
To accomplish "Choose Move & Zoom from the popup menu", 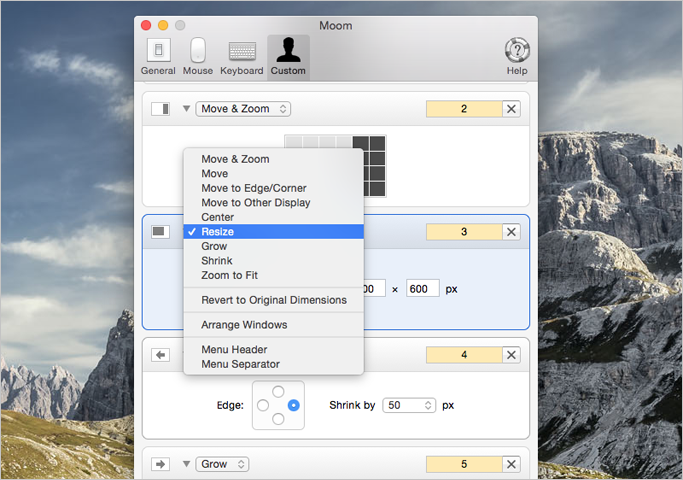I will 274,159.
